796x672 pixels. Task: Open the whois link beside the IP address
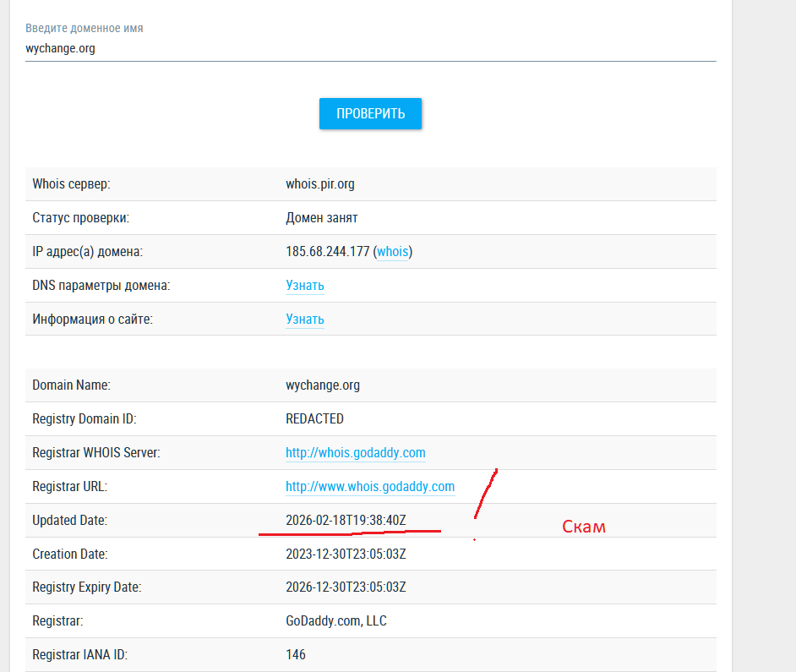pos(392,252)
